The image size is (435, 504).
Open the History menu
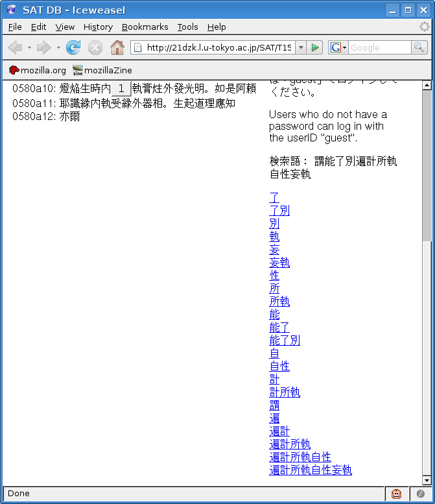pyautogui.click(x=98, y=27)
